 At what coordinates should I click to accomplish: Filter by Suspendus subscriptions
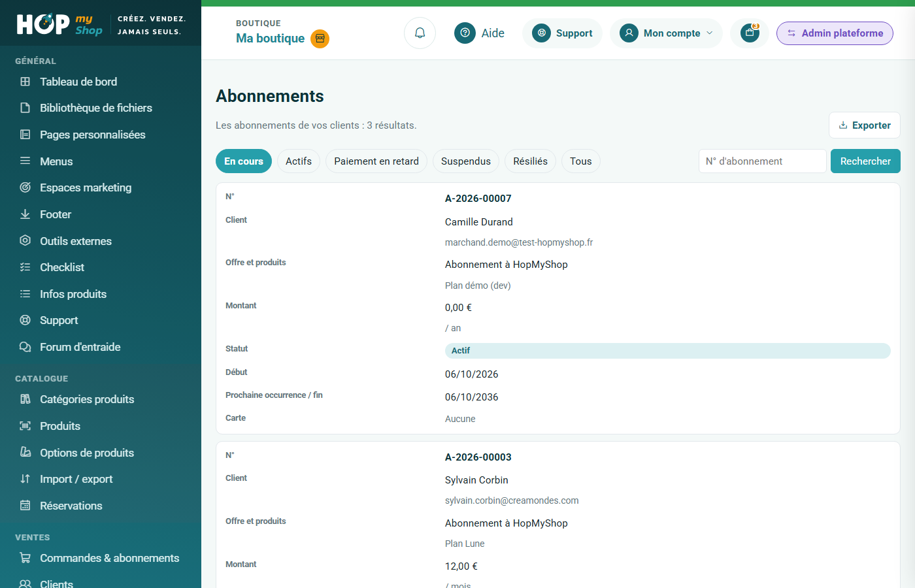[x=466, y=161]
